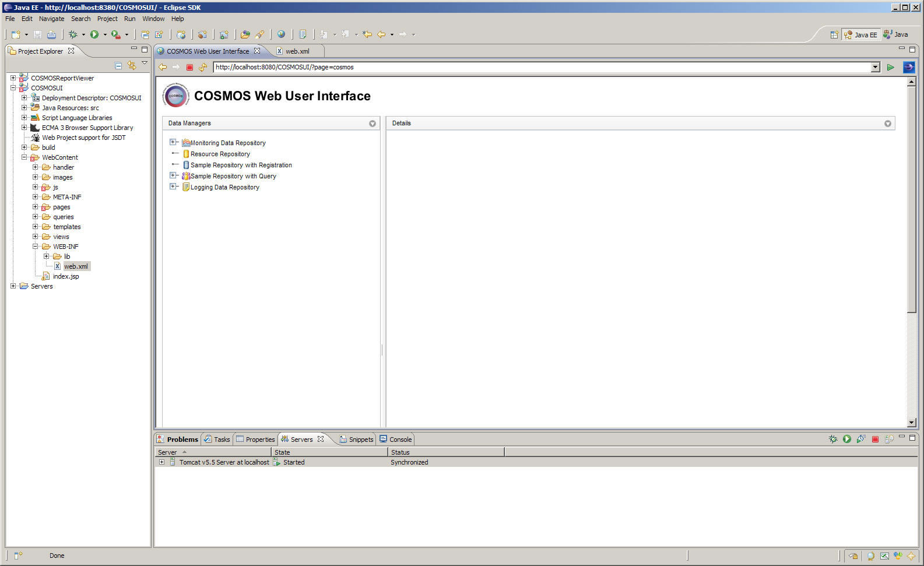Image resolution: width=924 pixels, height=566 pixels.
Task: Toggle Link with Editor in Project Explorer
Action: point(132,66)
